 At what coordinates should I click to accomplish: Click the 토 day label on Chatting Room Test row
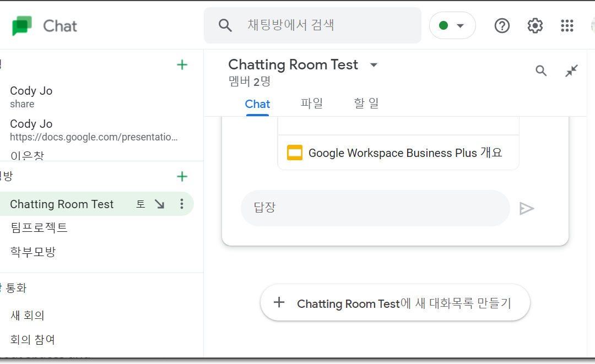pos(141,204)
